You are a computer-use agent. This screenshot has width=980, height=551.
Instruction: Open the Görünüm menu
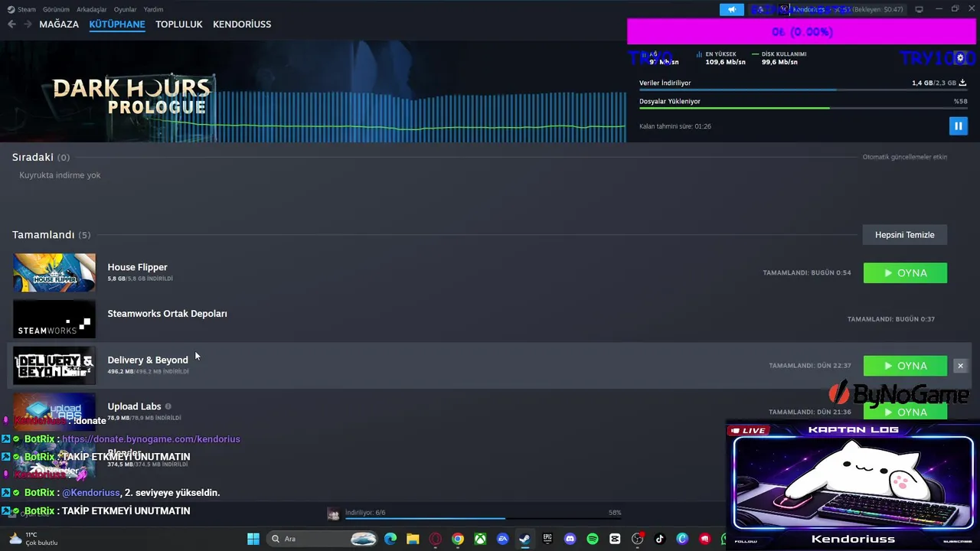point(56,9)
